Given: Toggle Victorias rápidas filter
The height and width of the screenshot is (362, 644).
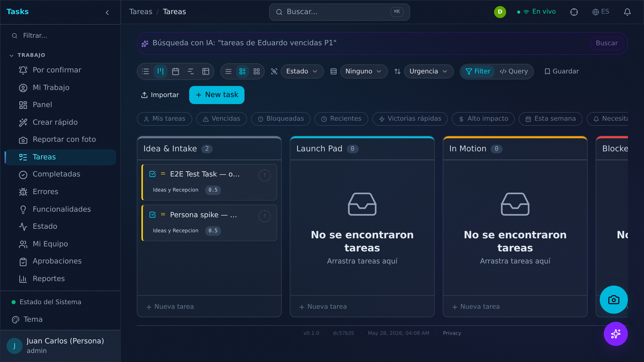Looking at the screenshot, I should pos(410,119).
